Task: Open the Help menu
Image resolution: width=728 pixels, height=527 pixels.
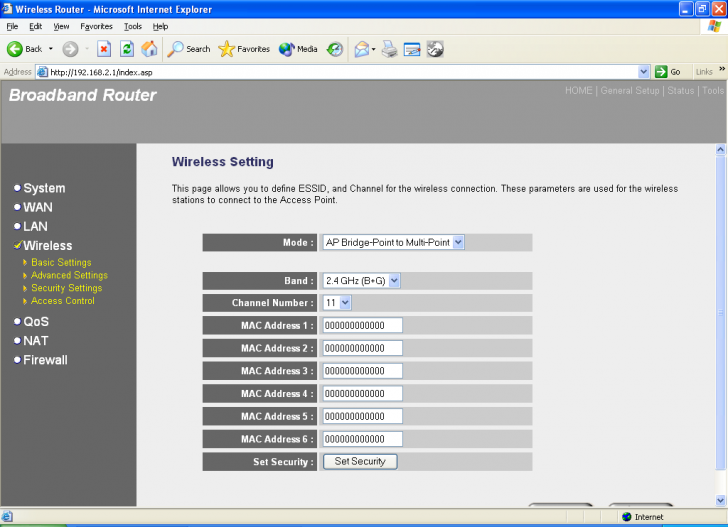Action: point(160,26)
